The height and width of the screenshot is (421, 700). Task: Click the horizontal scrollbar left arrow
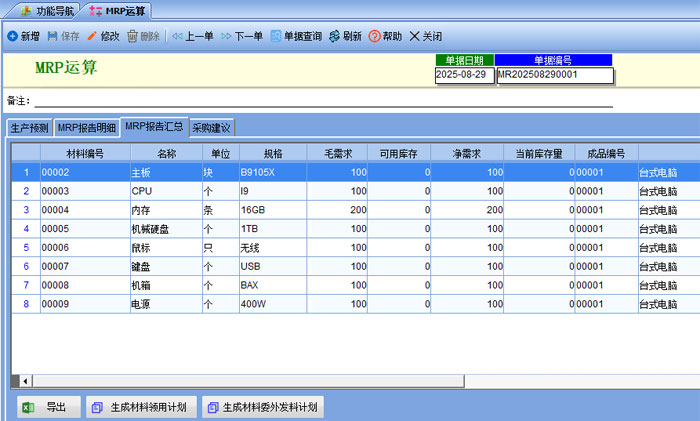(x=15, y=381)
